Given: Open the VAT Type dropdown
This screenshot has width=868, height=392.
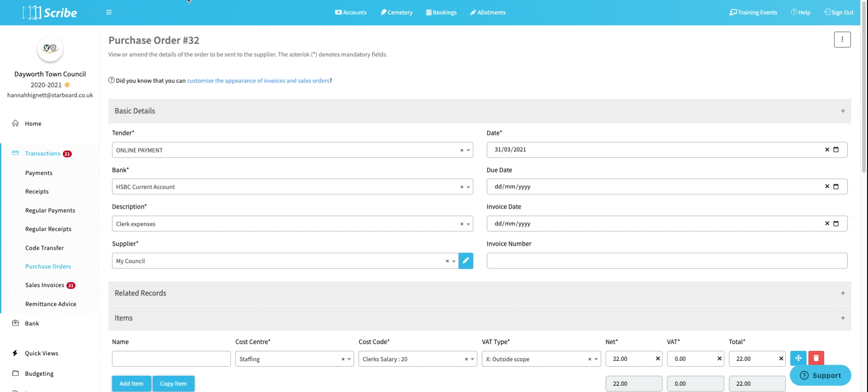Looking at the screenshot, I should [596, 359].
